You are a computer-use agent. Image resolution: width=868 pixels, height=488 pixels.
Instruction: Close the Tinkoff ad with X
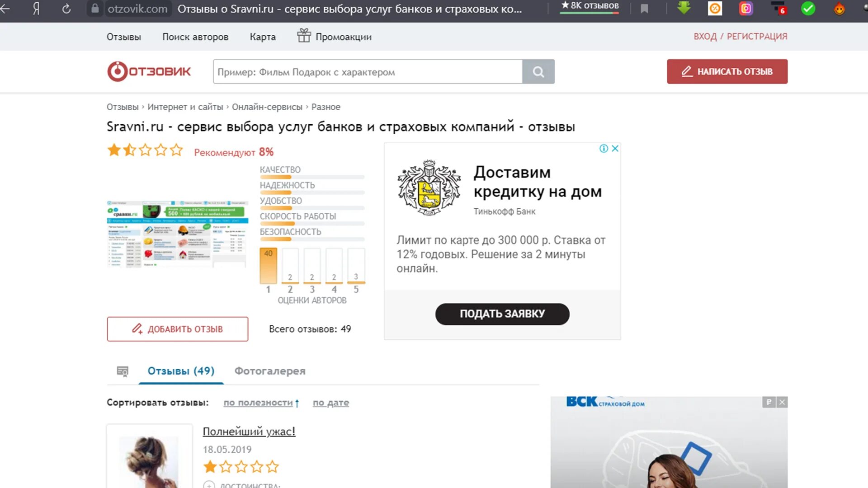[615, 149]
